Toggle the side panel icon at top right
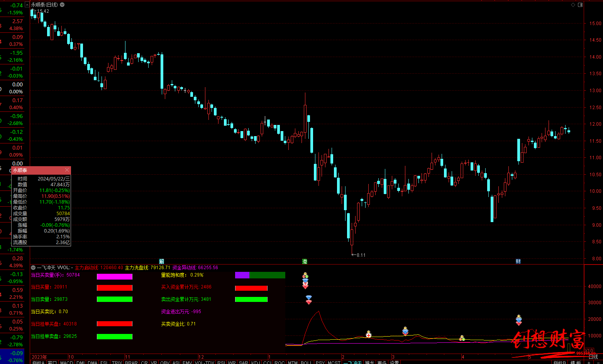Screen dimensions: 603x364 click(x=579, y=5)
